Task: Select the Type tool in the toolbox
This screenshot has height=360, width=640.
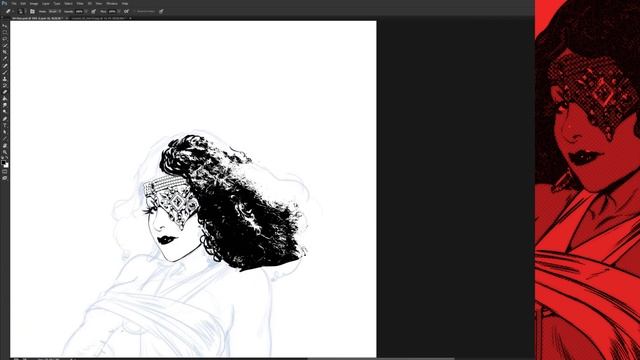Action: pyautogui.click(x=5, y=125)
